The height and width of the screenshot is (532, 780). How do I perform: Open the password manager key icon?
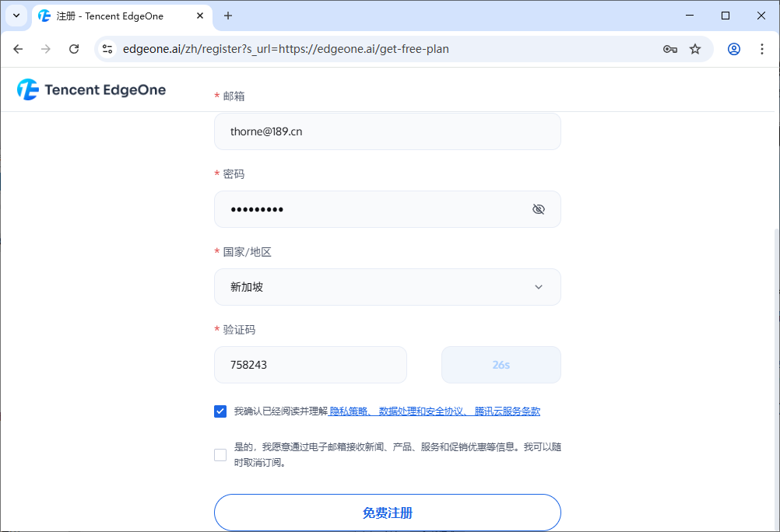click(669, 49)
